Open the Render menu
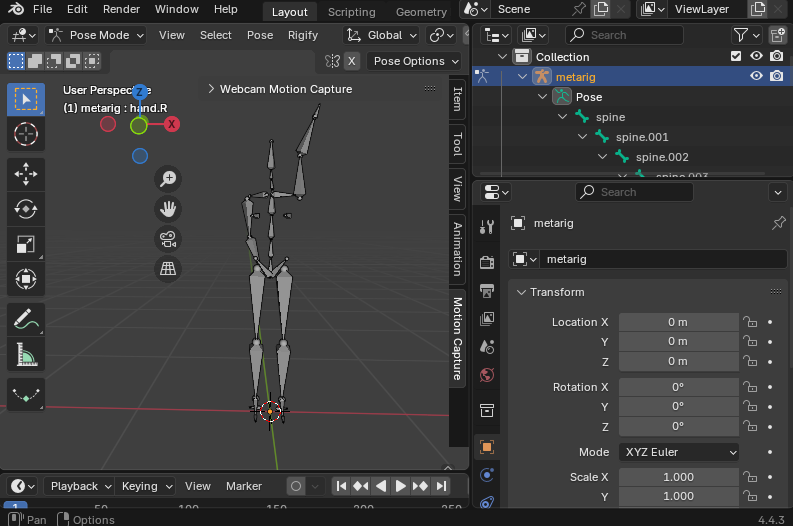793x526 pixels. point(121,10)
